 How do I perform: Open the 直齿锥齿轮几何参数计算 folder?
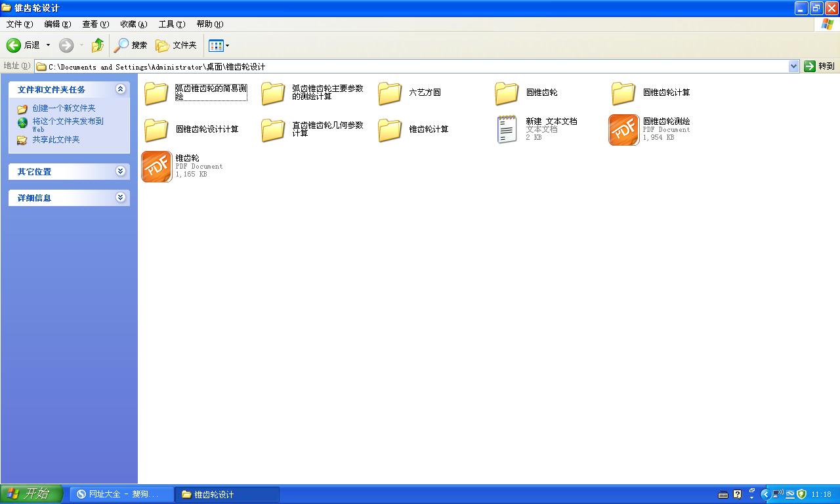tap(272, 129)
